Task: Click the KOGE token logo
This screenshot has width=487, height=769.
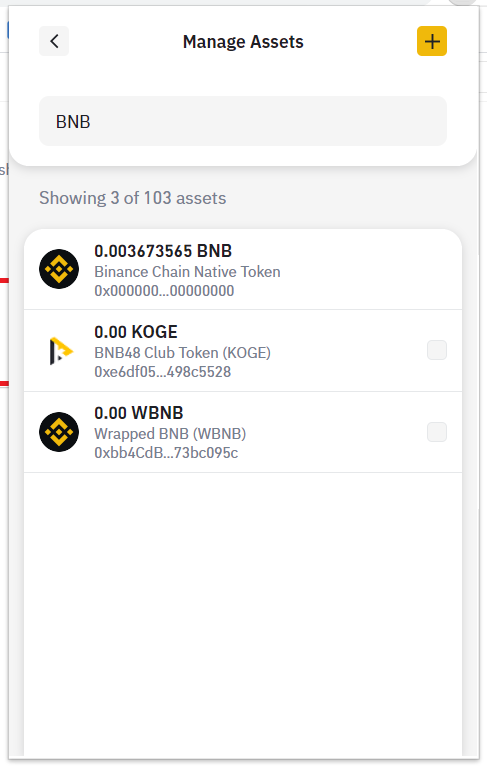Action: [61, 351]
